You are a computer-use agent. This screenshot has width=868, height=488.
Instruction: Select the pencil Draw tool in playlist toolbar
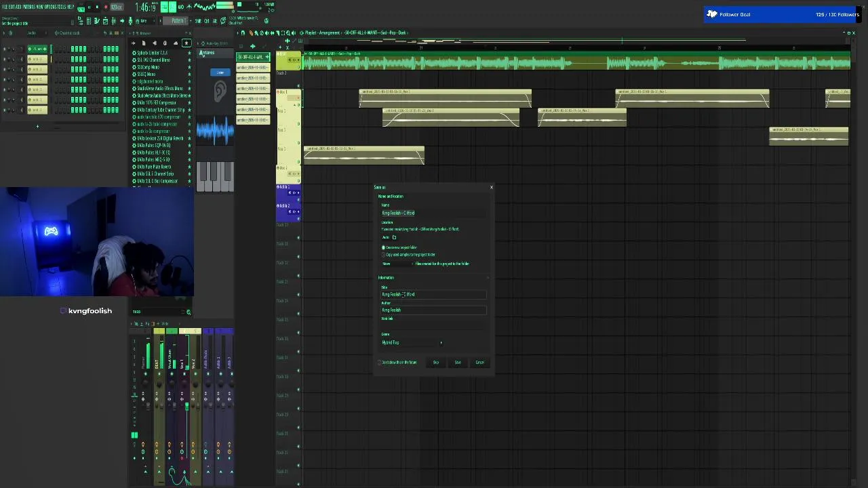(251, 33)
